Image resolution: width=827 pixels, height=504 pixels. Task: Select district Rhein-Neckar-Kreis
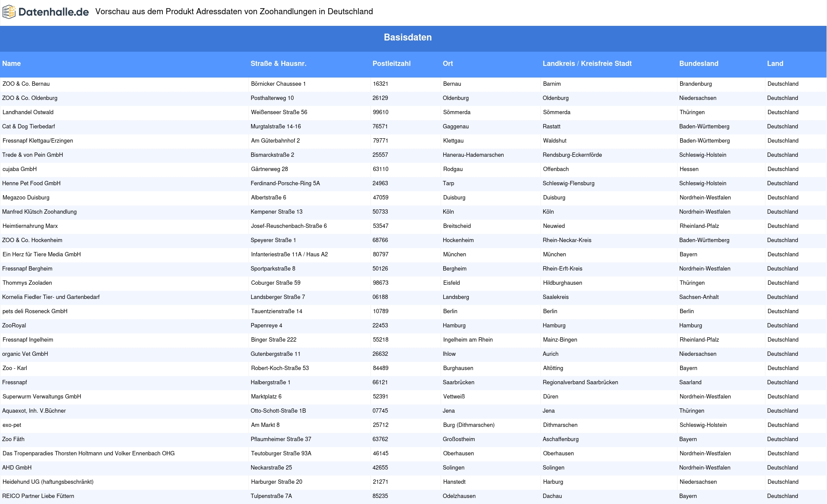567,240
